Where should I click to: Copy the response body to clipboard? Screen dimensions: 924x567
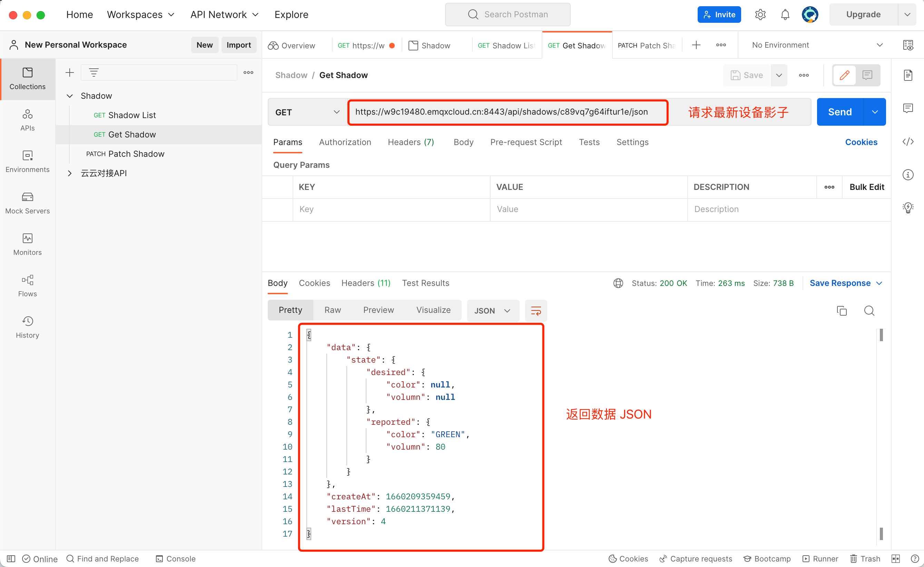(842, 311)
